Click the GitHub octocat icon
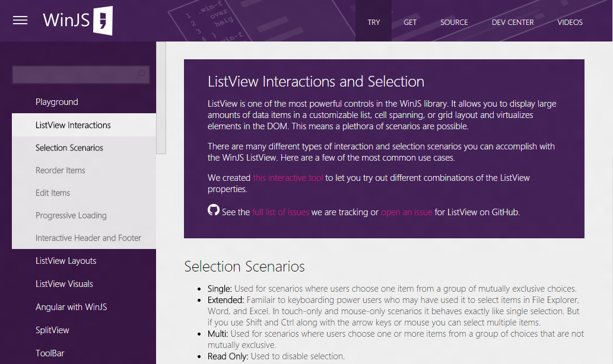Viewport: 613px width, 364px height. click(x=214, y=210)
